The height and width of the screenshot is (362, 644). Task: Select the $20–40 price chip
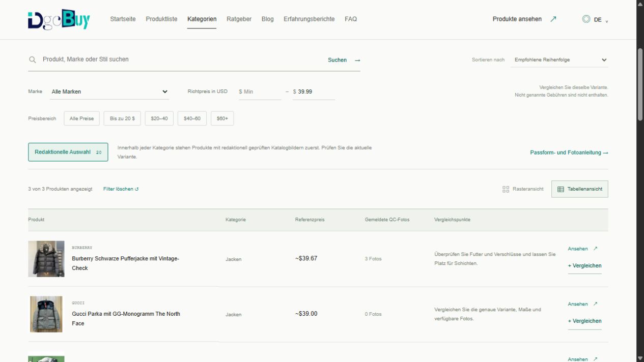[159, 118]
